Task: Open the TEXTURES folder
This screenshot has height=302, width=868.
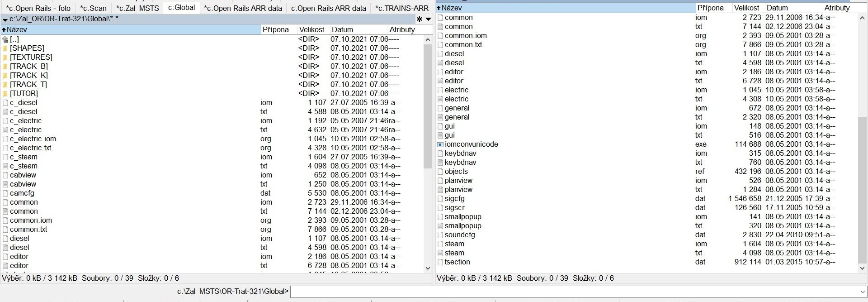Action: click(x=31, y=58)
